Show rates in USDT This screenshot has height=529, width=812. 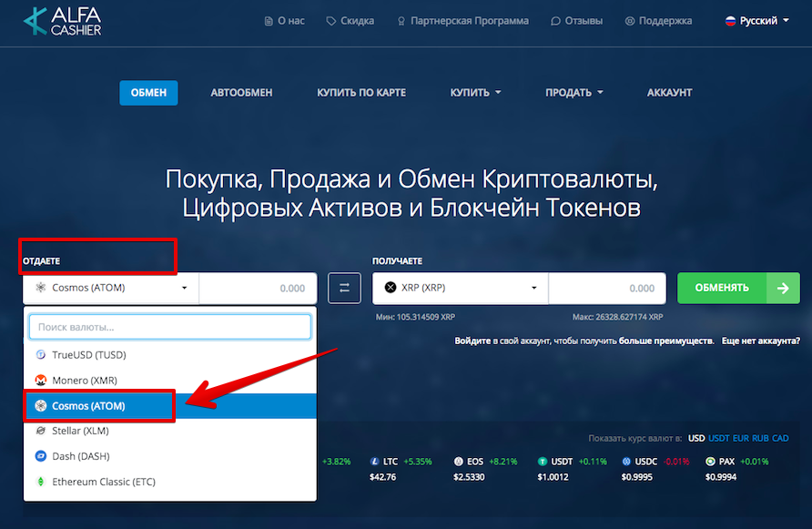tap(719, 438)
